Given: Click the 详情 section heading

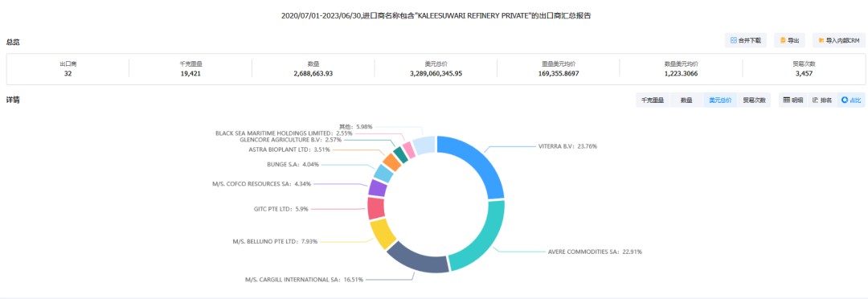Looking at the screenshot, I should (14, 100).
